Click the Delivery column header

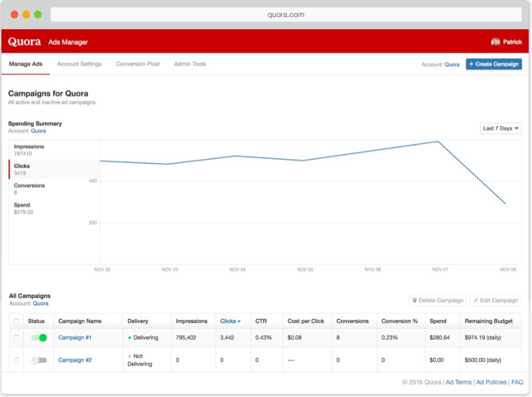(x=138, y=321)
